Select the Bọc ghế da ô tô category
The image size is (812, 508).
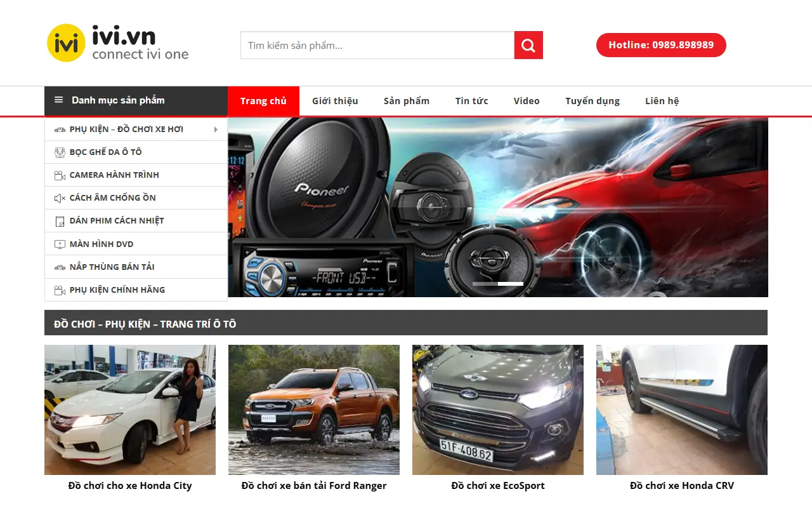[x=136, y=152]
